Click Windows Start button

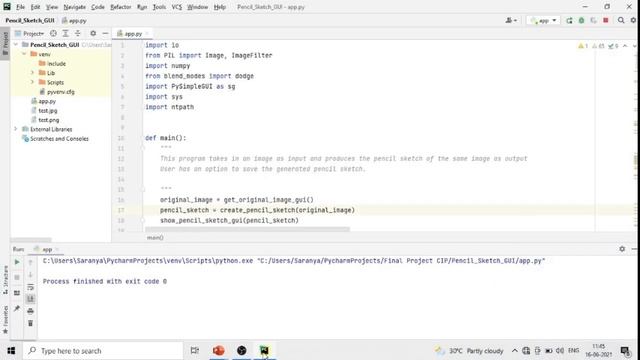click(x=11, y=351)
